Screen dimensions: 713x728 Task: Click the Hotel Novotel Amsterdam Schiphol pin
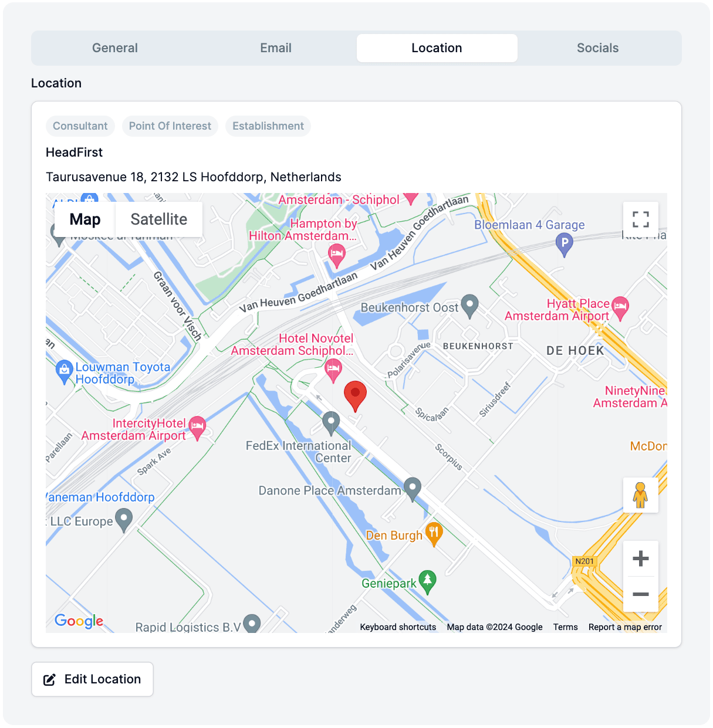click(333, 371)
